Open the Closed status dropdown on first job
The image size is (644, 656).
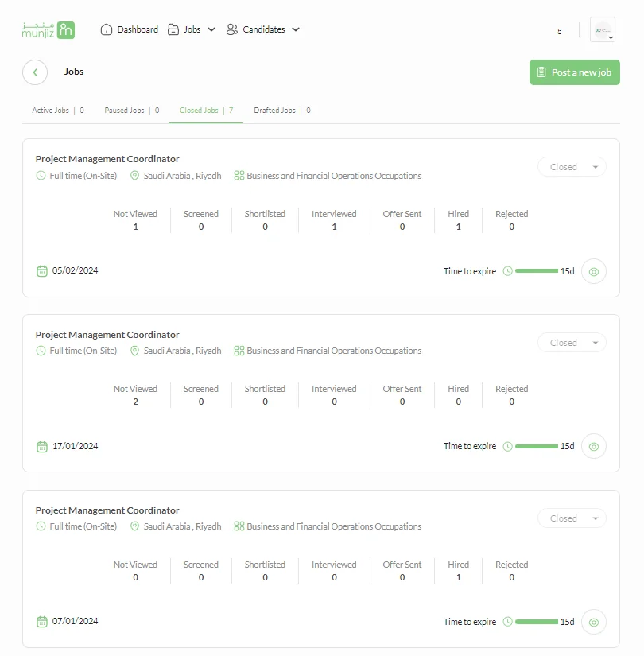571,167
